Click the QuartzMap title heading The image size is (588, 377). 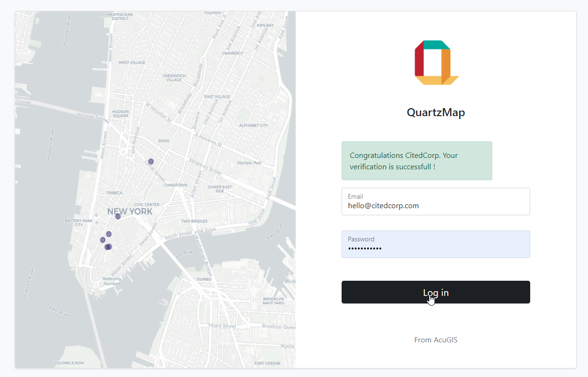point(435,112)
